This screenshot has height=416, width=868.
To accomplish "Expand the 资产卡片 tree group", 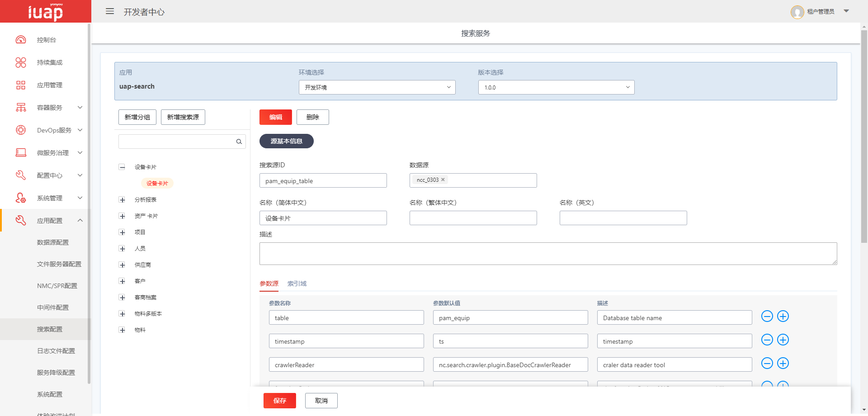I will [122, 216].
